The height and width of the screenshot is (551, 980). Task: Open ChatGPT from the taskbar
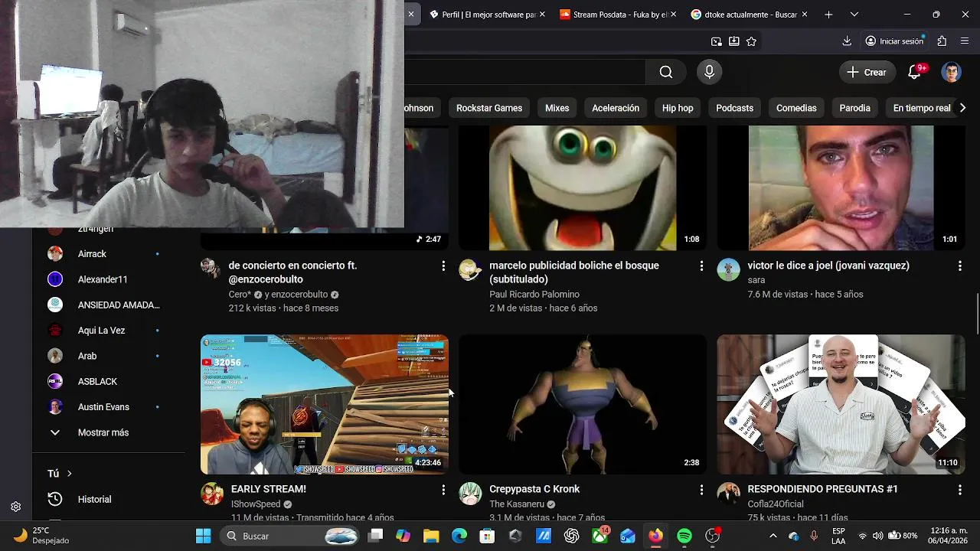coord(572,536)
